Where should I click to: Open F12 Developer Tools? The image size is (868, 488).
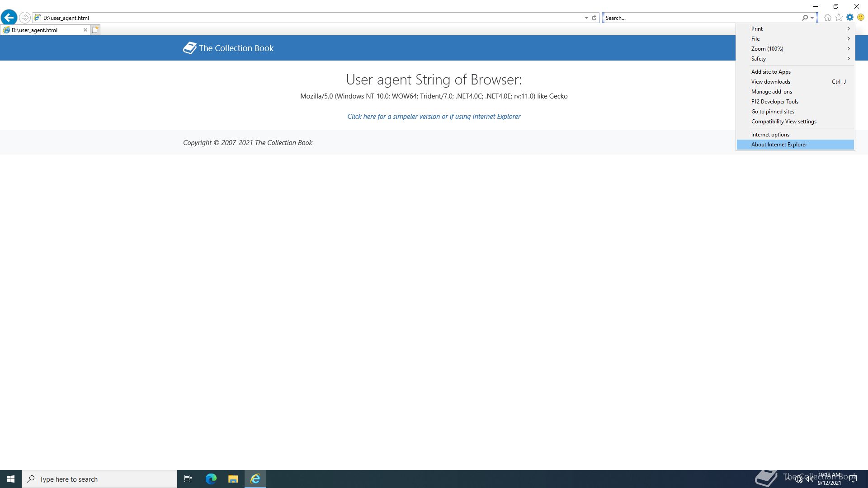pos(795,102)
